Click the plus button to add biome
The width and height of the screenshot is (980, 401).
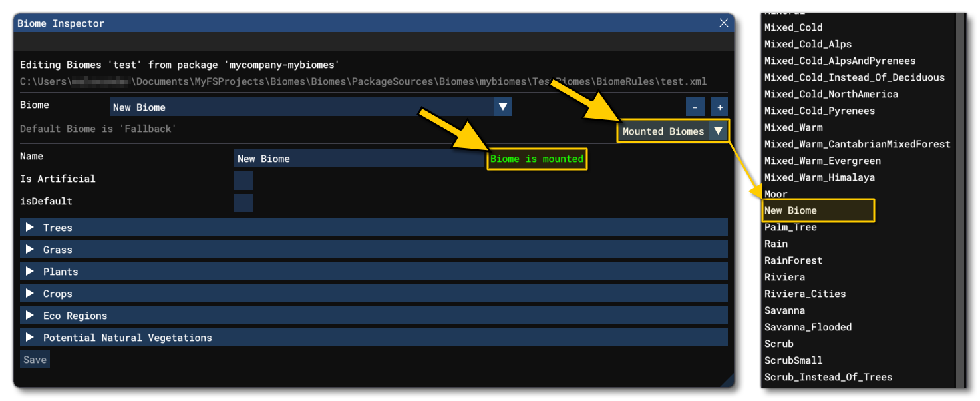(x=719, y=107)
